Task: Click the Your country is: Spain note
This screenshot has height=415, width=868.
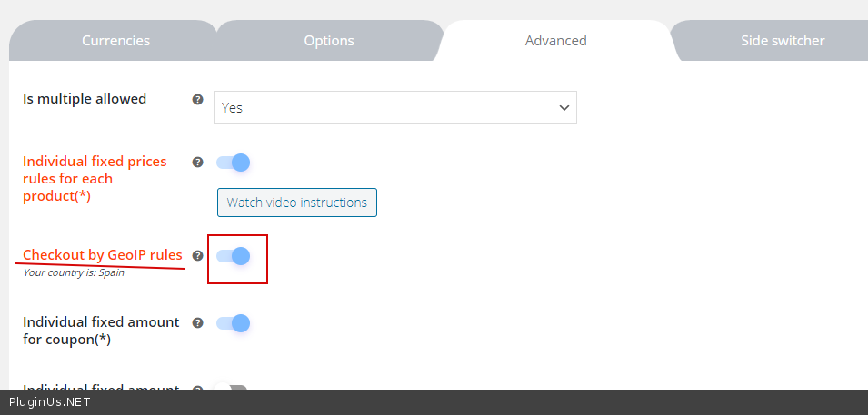Action: click(74, 272)
